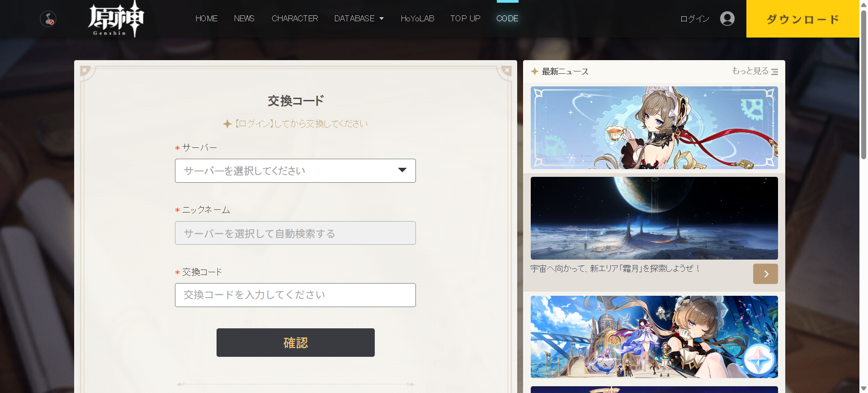Click the 宇宙へ向かって news headline
868x393 pixels.
[615, 269]
